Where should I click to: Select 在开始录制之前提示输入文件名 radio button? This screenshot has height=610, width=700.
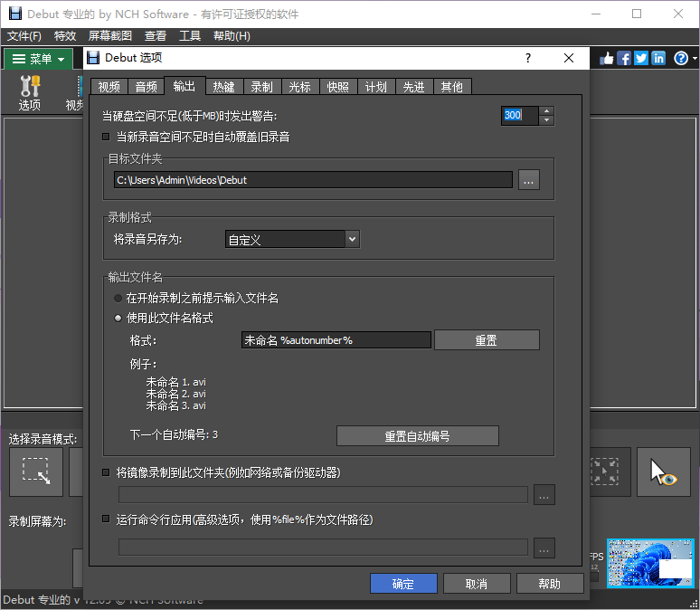[x=118, y=298]
